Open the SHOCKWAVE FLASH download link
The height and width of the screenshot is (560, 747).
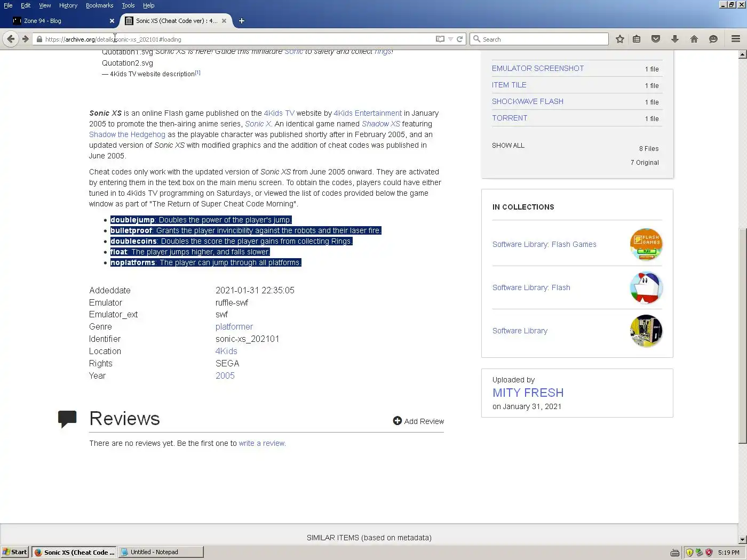[x=527, y=101]
